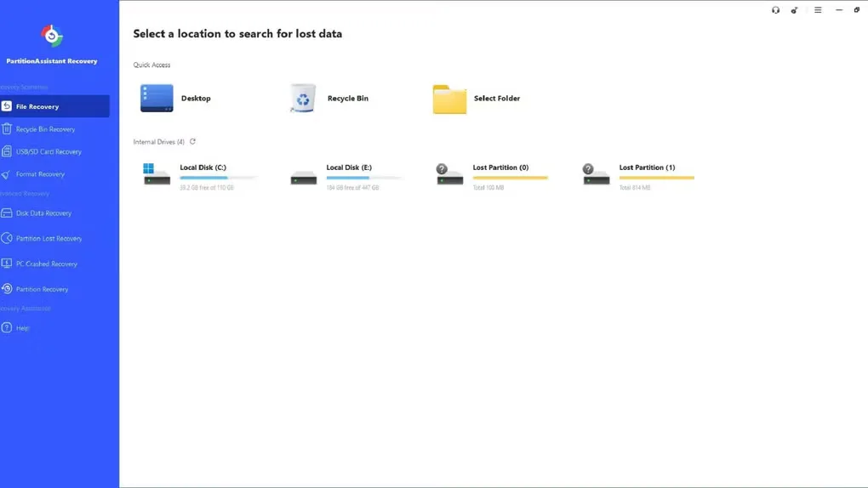Click the PartitionAssistant Recovery logo
868x488 pixels.
(x=52, y=36)
